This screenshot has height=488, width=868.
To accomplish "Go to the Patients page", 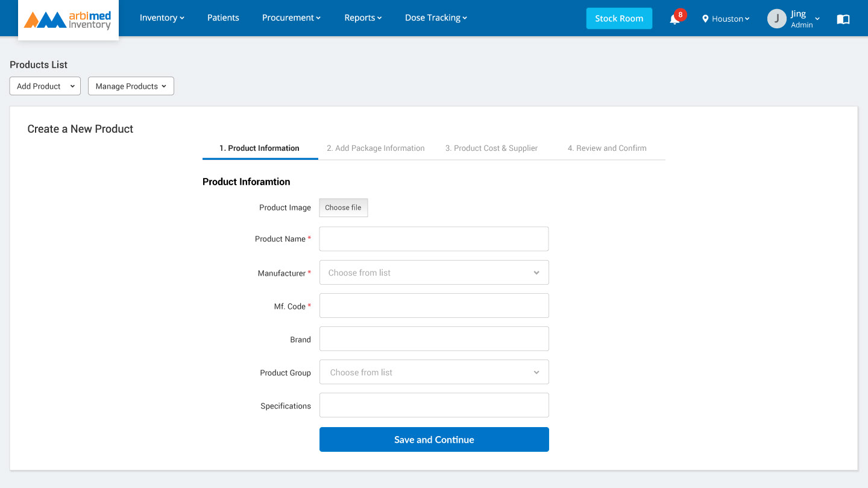I will tap(223, 18).
